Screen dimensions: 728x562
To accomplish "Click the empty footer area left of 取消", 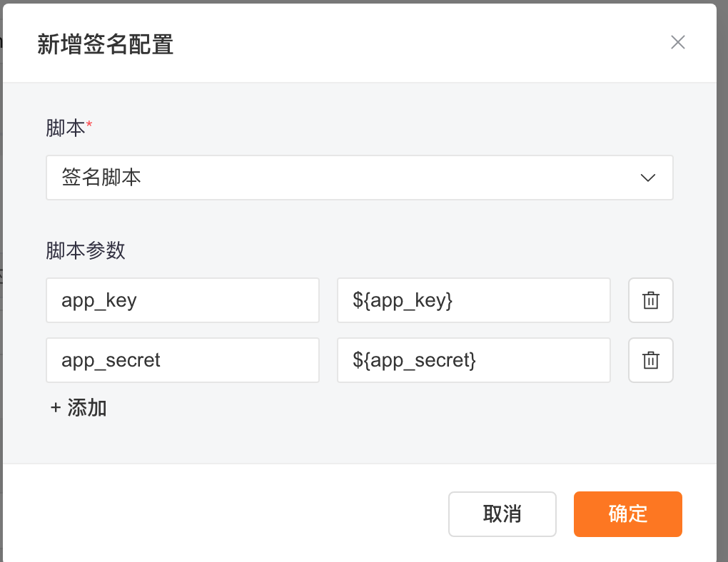I will (223, 514).
